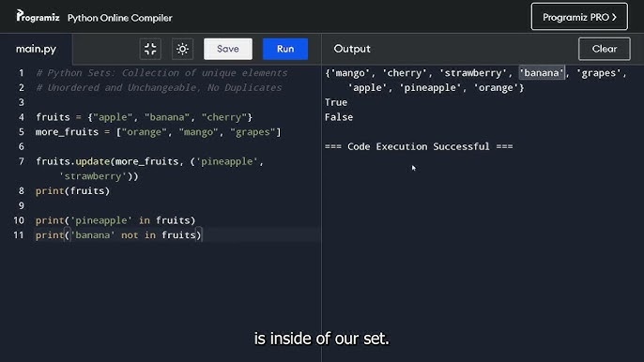Toggle light/dark theme sun icon
The width and height of the screenshot is (644, 362).
click(182, 50)
